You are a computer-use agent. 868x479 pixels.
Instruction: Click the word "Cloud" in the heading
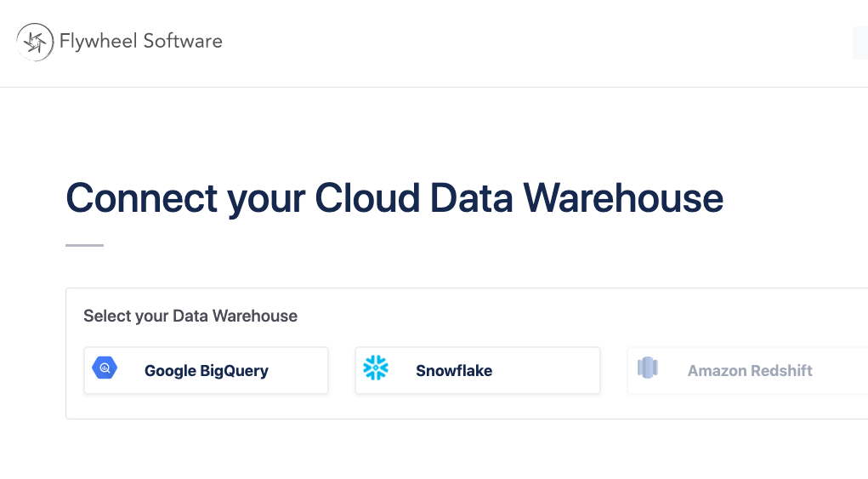(x=367, y=197)
